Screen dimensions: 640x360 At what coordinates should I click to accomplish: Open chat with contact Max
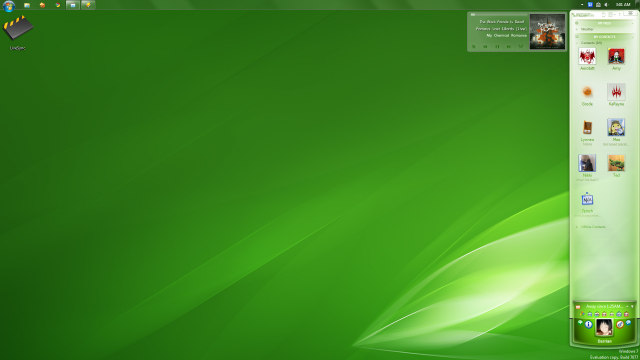coord(616,127)
